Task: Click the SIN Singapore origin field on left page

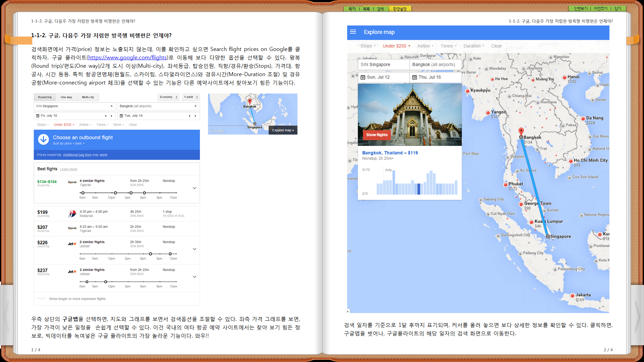Action: [x=75, y=106]
